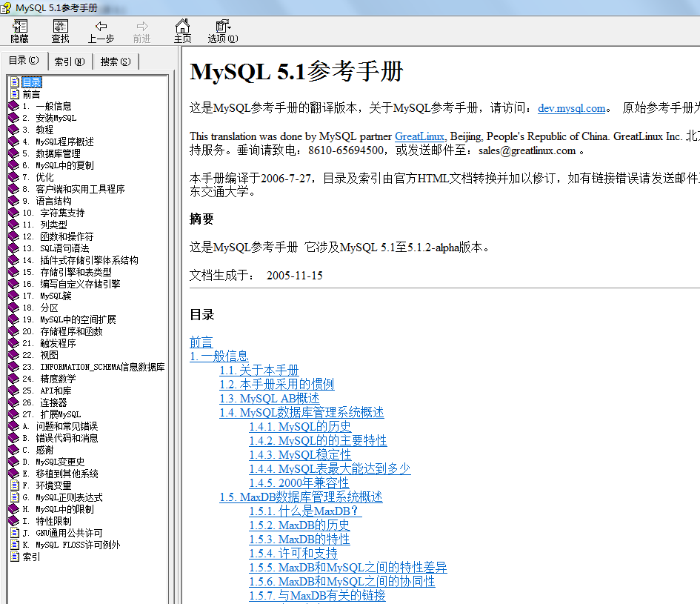The width and height of the screenshot is (700, 604).
Task: Open tree item 27. 扩展MySQL
Action: point(52,414)
